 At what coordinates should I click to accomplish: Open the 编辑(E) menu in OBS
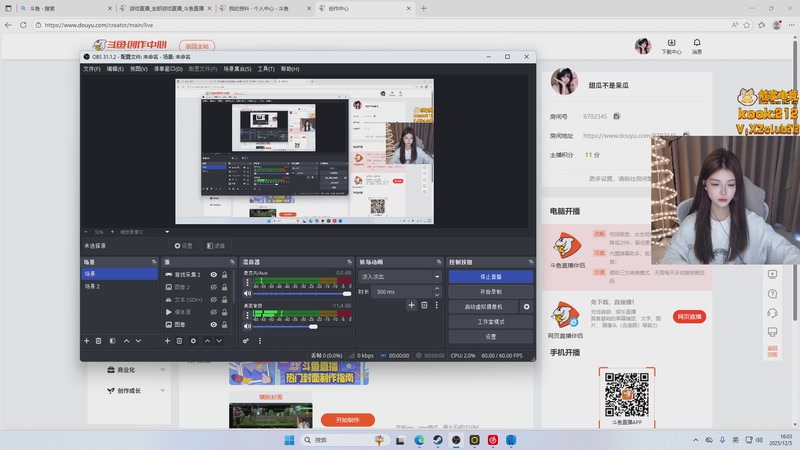[115, 69]
